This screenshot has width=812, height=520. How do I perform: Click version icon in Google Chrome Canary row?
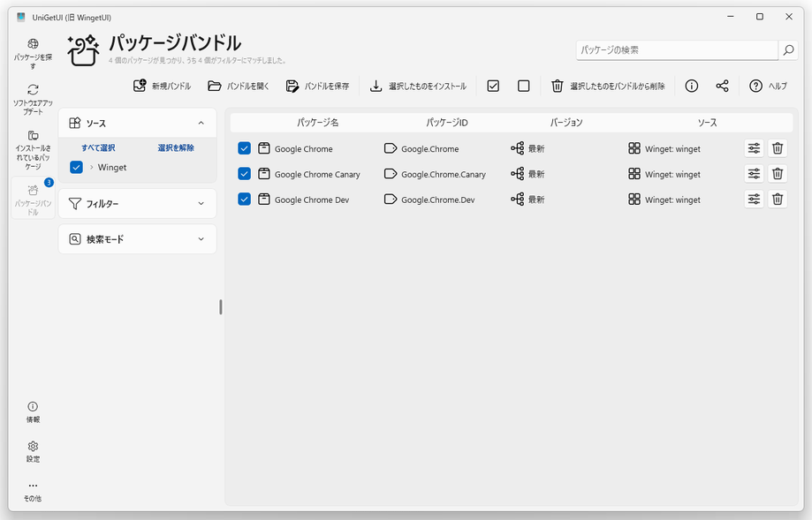coord(518,174)
